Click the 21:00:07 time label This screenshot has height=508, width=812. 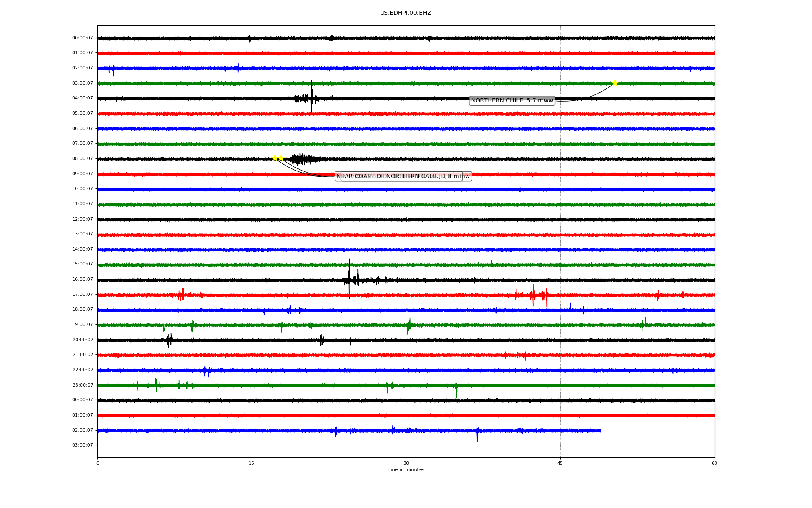pos(82,355)
